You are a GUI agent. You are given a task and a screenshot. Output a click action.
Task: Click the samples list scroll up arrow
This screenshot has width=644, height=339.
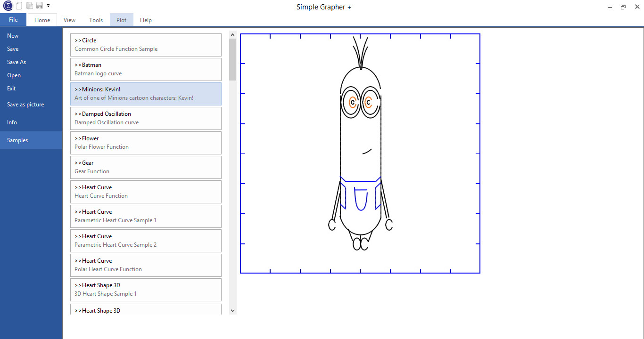[x=232, y=34]
